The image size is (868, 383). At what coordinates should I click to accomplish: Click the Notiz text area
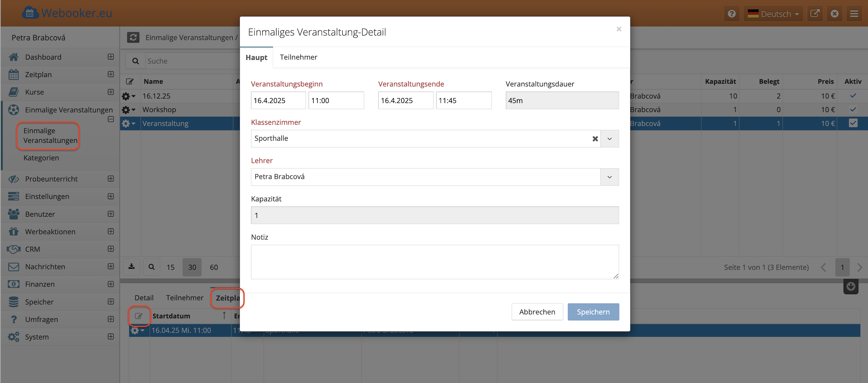pos(434,262)
